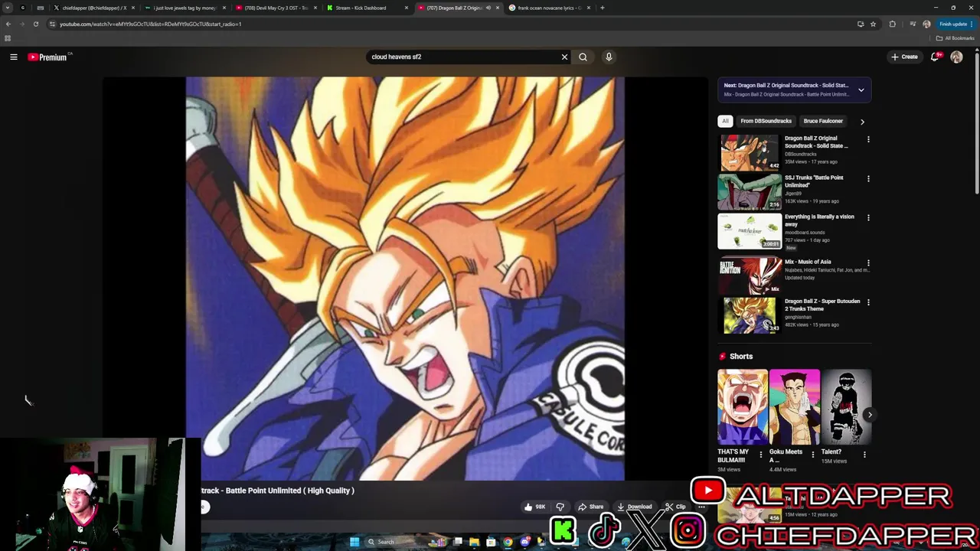Switch to Devil May Cry 3 OST tab
Viewport: 980px width, 551px height.
point(276,8)
